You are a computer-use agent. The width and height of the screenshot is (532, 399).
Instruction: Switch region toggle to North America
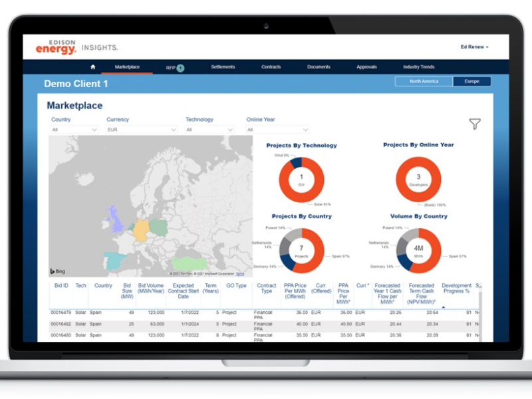click(424, 82)
